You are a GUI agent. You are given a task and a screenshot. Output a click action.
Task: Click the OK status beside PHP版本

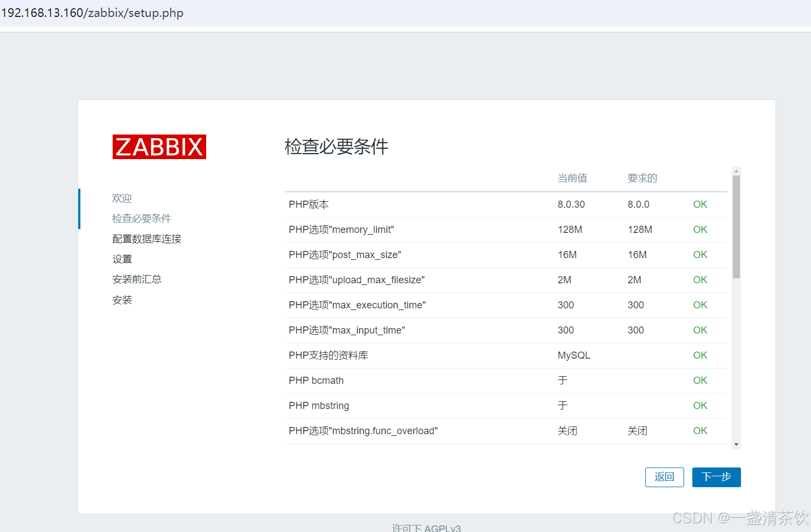click(700, 204)
